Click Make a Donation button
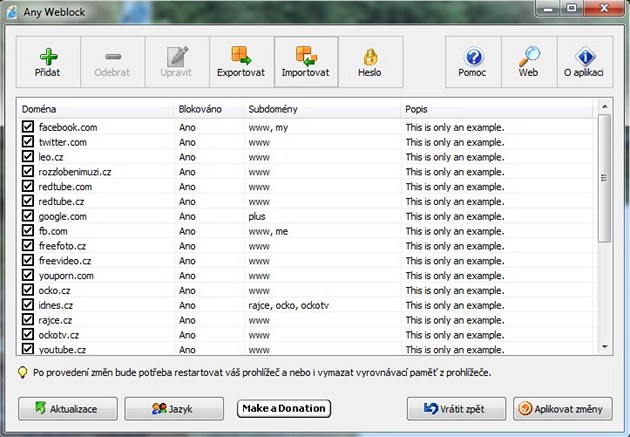This screenshot has height=437, width=630. pos(284,408)
